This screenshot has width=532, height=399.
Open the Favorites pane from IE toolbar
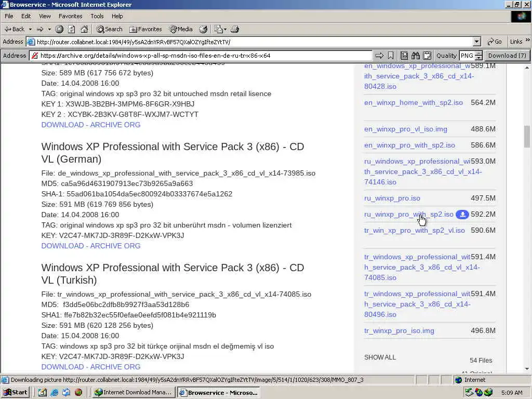tap(146, 29)
